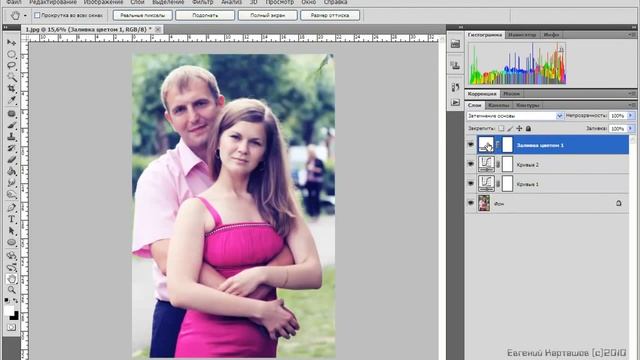Switch to the Каналы tab
The image size is (640, 360).
tap(498, 105)
